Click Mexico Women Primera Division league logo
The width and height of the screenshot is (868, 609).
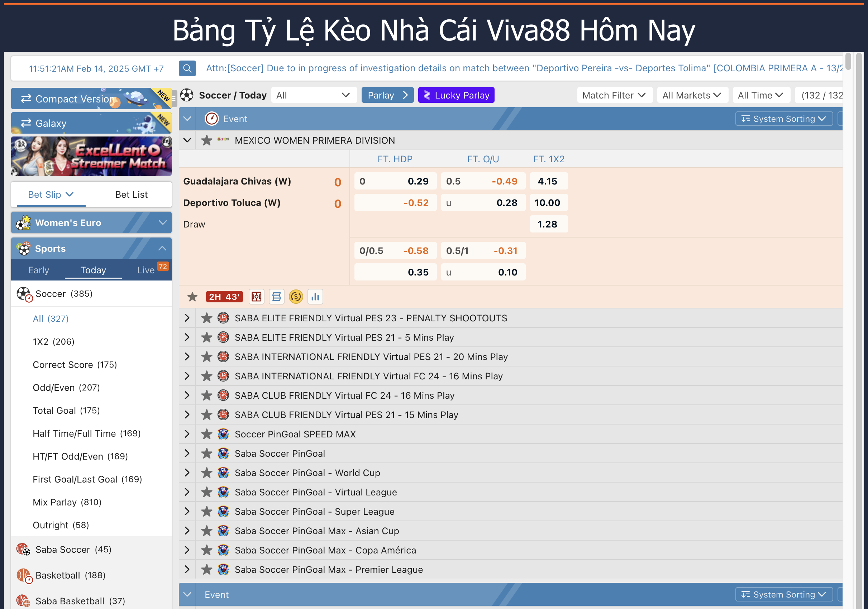pyautogui.click(x=223, y=140)
